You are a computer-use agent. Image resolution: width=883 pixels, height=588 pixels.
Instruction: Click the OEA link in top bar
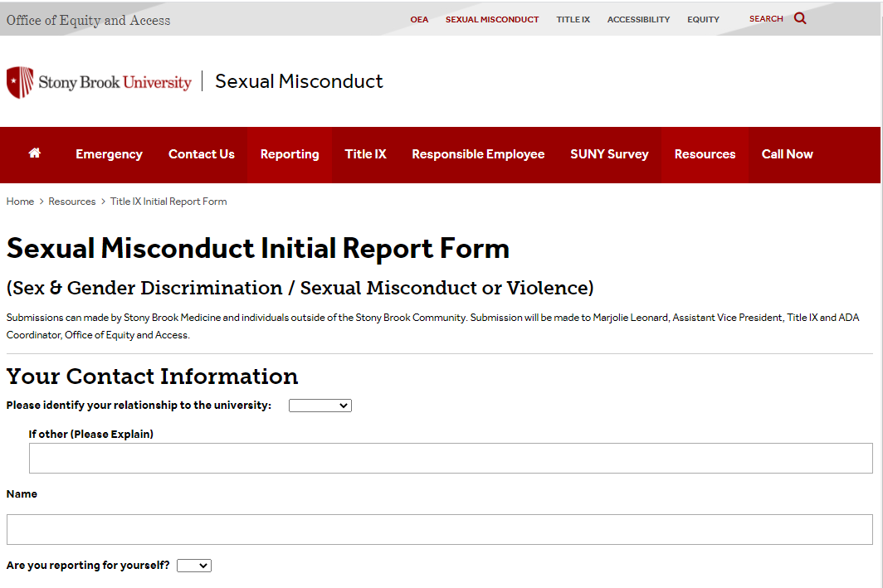tap(419, 19)
